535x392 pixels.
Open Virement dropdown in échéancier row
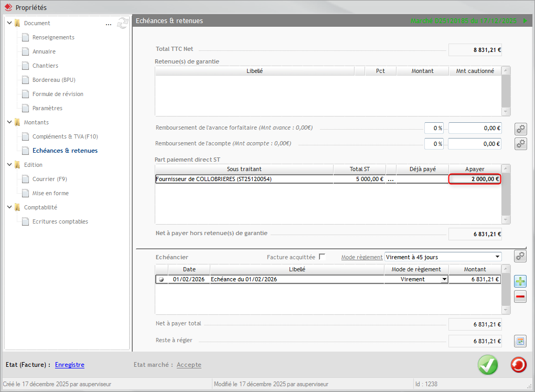pyautogui.click(x=445, y=280)
